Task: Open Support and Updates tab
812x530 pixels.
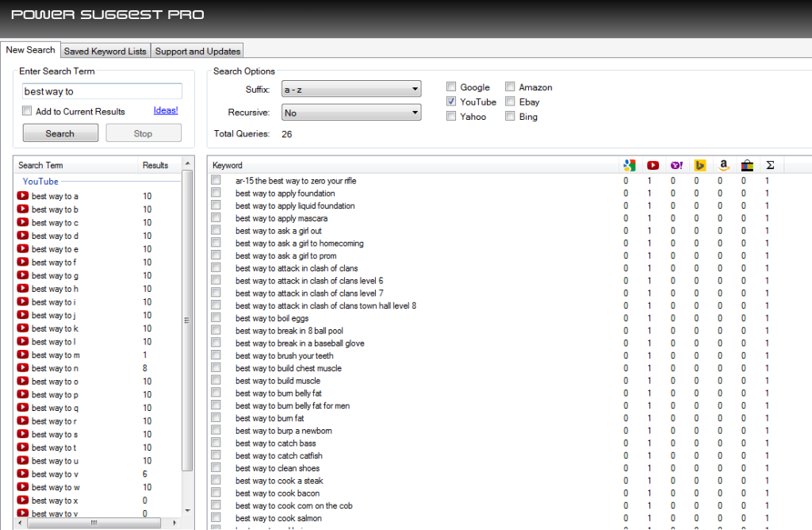Action: 197,51
